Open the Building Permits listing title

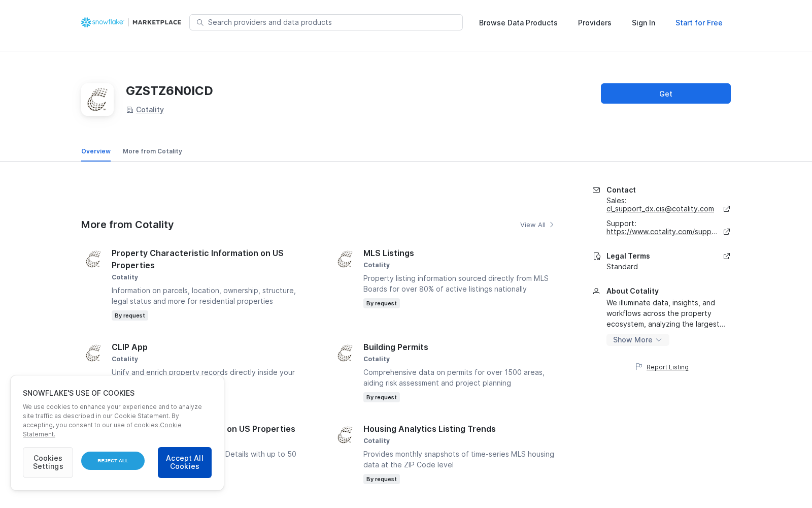(396, 347)
